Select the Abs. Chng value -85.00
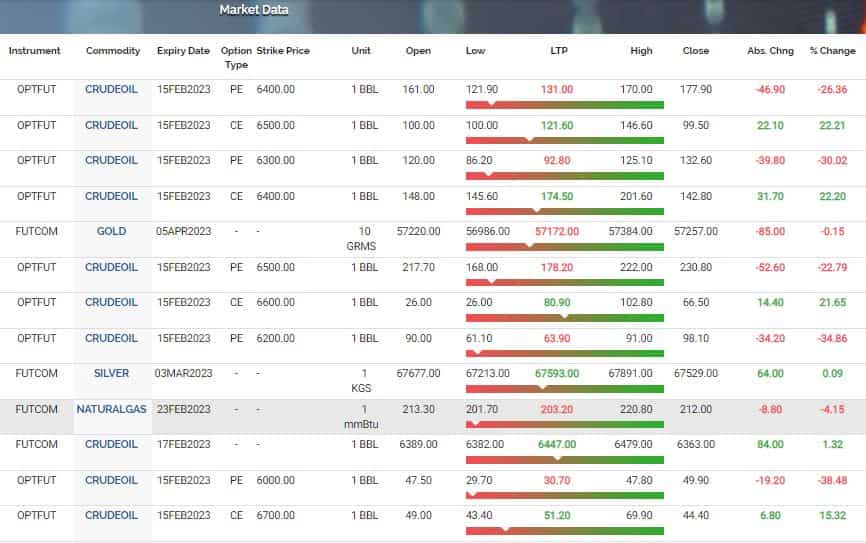 click(770, 231)
